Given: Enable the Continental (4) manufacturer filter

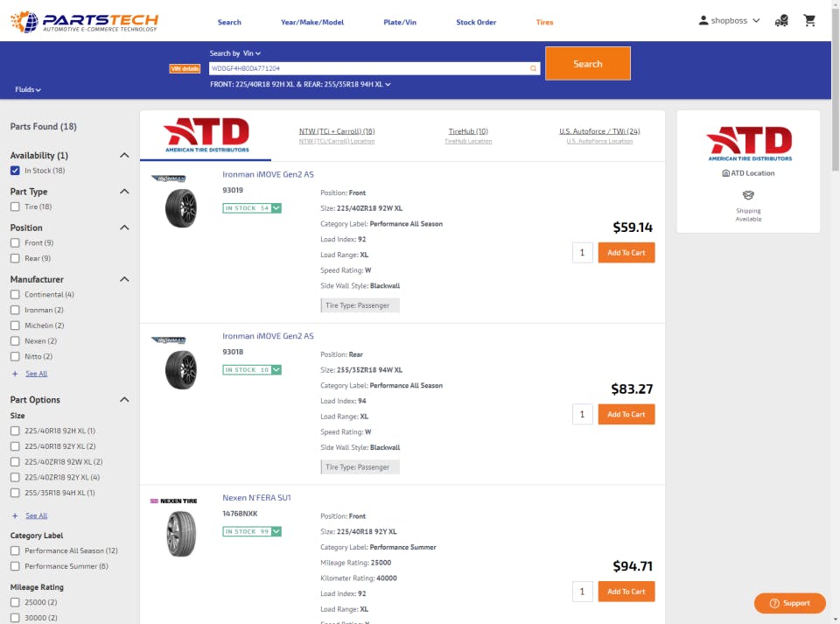Looking at the screenshot, I should pos(15,295).
